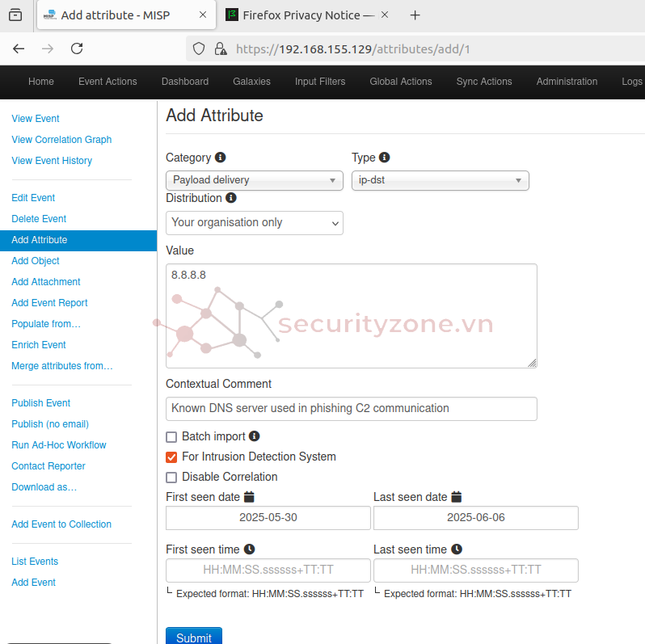Click the Batch import info icon
This screenshot has height=644, width=645.
pos(255,436)
